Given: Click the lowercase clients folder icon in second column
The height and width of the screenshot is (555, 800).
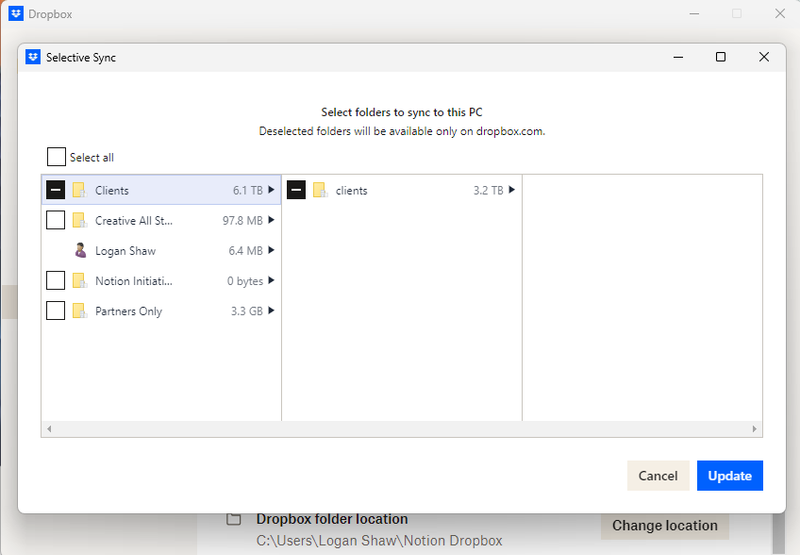Looking at the screenshot, I should [x=320, y=190].
